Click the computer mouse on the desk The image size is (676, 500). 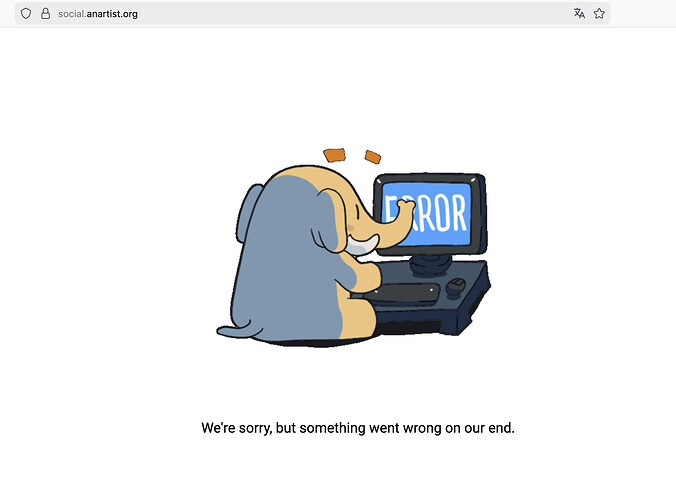tap(455, 285)
